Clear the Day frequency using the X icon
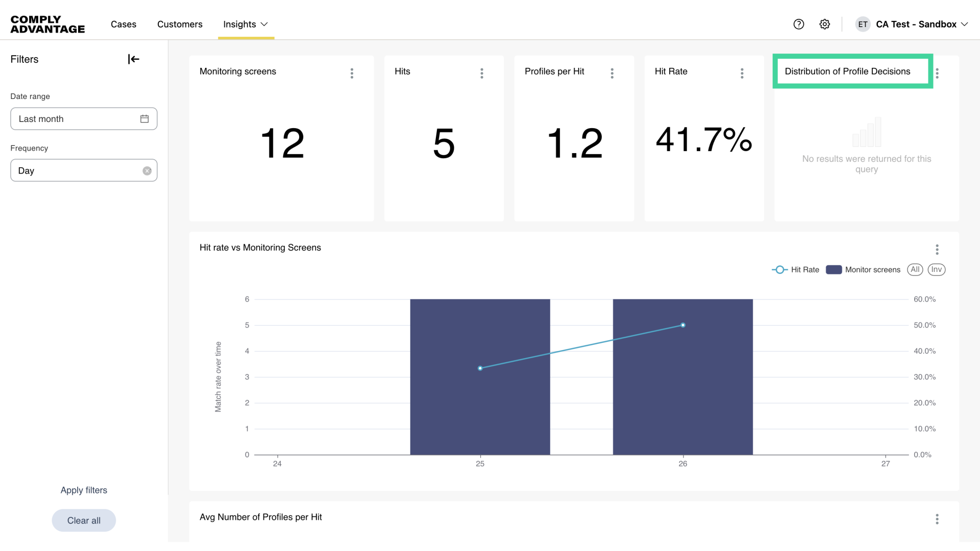The image size is (980, 551). tap(147, 170)
